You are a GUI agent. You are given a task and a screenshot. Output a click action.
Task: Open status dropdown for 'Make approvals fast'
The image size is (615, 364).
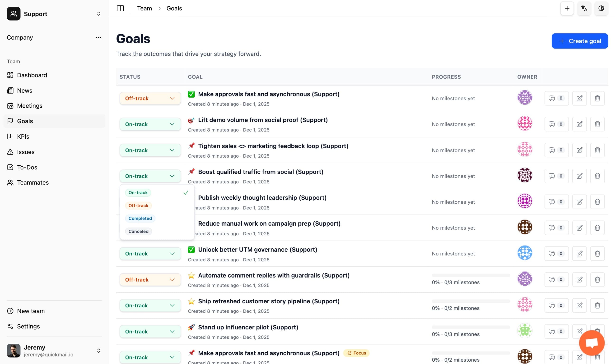click(150, 98)
